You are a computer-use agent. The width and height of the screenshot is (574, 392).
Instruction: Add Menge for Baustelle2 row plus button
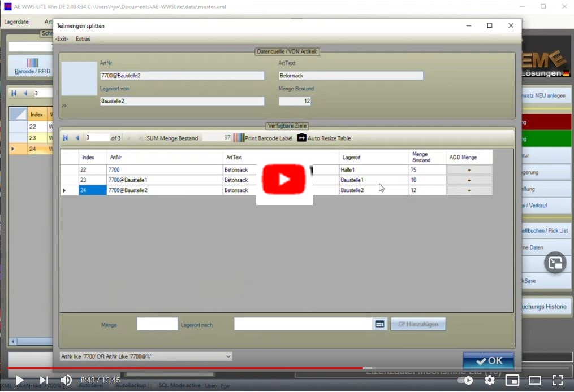tap(469, 190)
